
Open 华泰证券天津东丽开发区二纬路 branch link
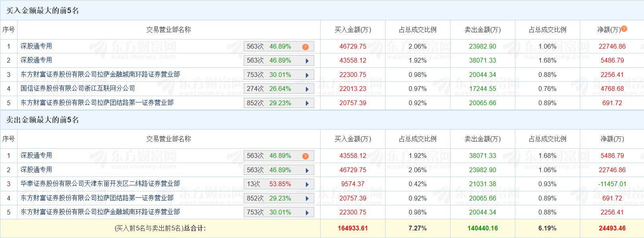[x=100, y=184]
